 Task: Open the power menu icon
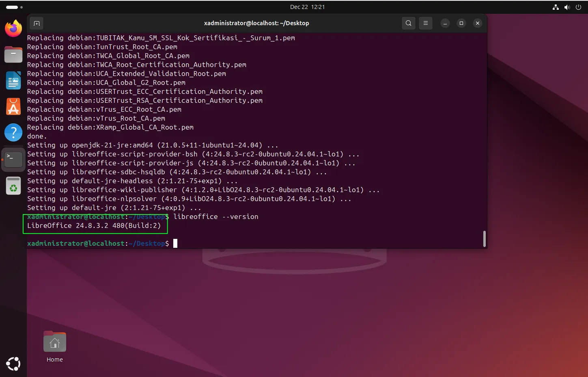(x=578, y=7)
